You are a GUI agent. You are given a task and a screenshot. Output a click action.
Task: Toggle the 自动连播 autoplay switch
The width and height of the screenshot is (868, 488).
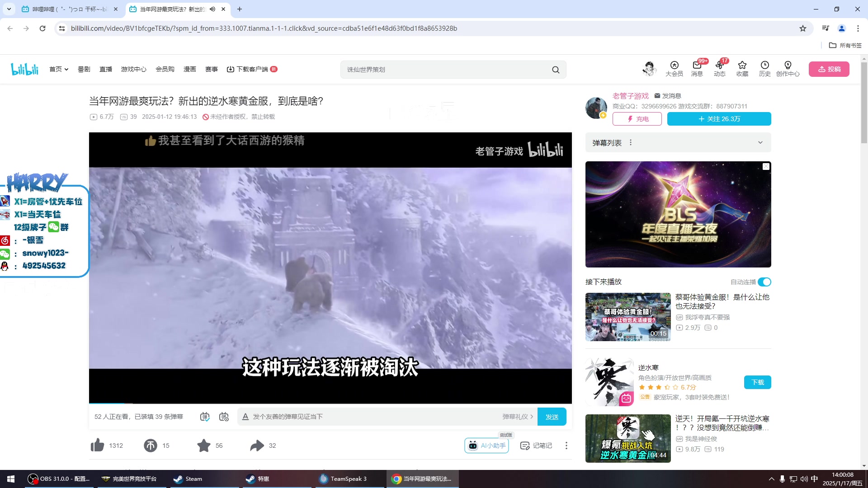[x=764, y=282]
